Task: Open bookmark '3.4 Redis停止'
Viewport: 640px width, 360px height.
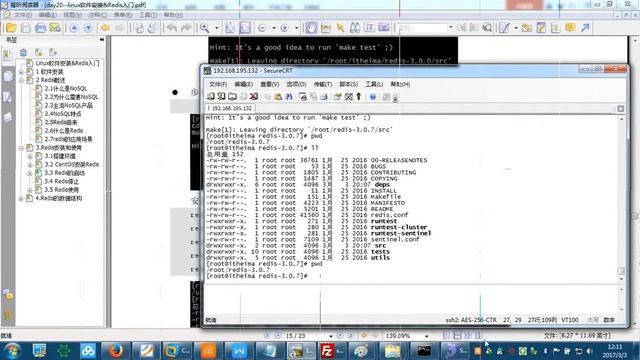Action: point(61,181)
